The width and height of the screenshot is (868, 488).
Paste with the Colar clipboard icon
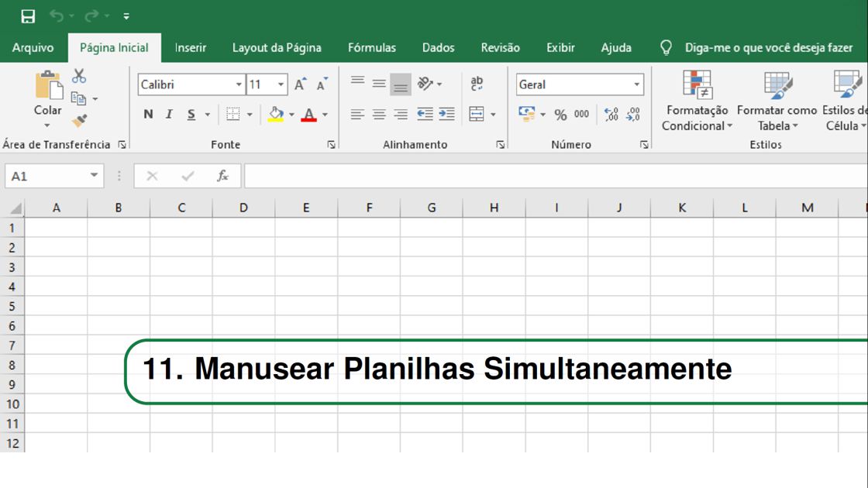coord(48,85)
